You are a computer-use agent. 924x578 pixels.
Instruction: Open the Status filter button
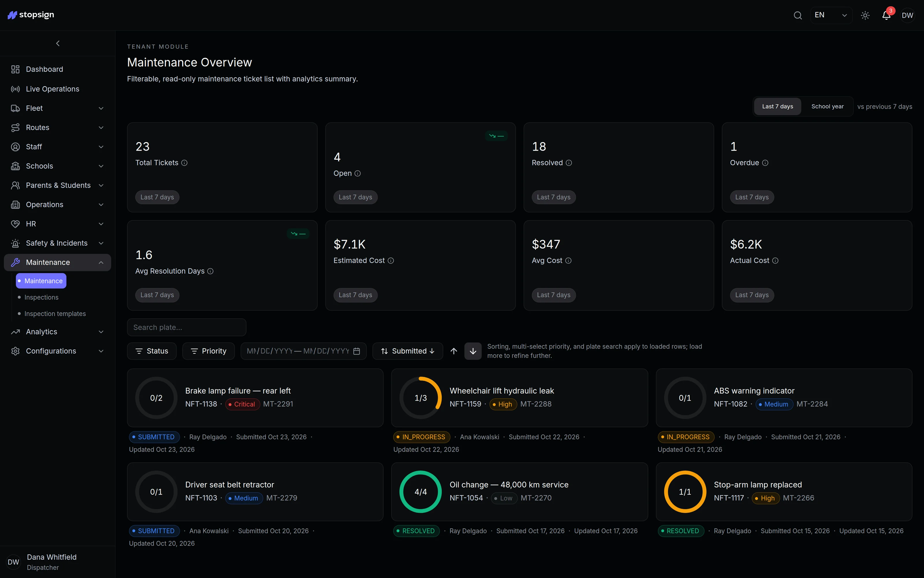152,351
